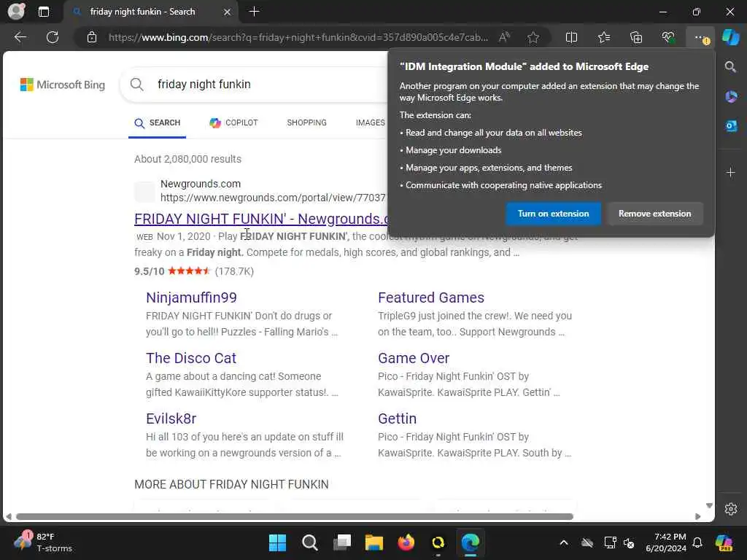Screen dimensions: 747x560
Task: Open Collections icon in toolbar
Action: click(x=636, y=37)
